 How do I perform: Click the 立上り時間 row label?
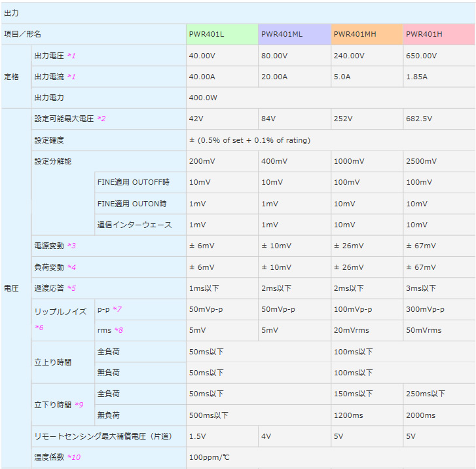point(63,362)
